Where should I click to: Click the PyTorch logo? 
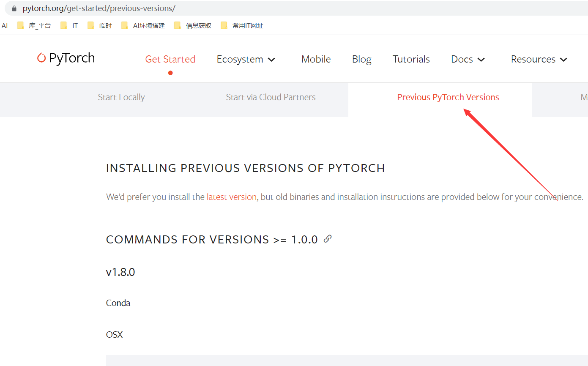pos(66,58)
